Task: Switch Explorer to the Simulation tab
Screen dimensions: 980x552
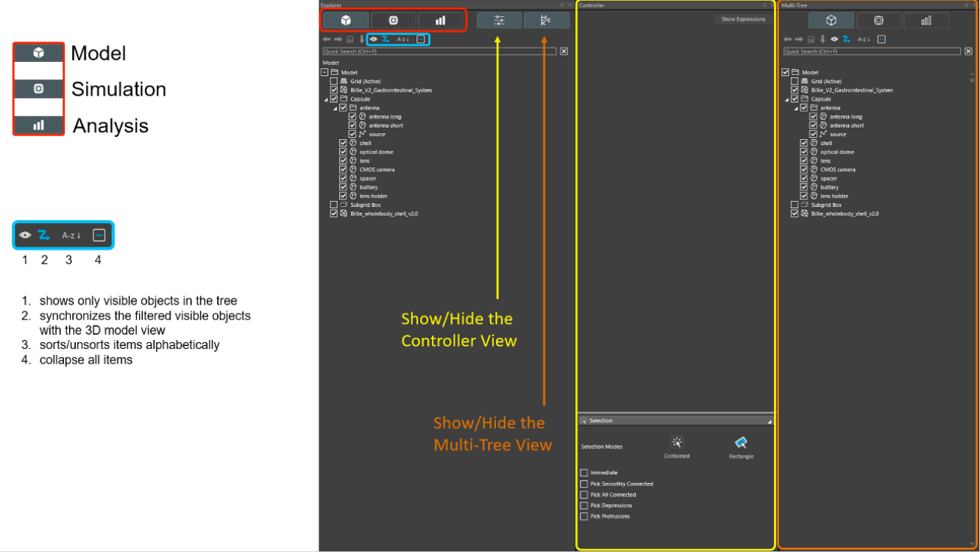Action: 394,20
